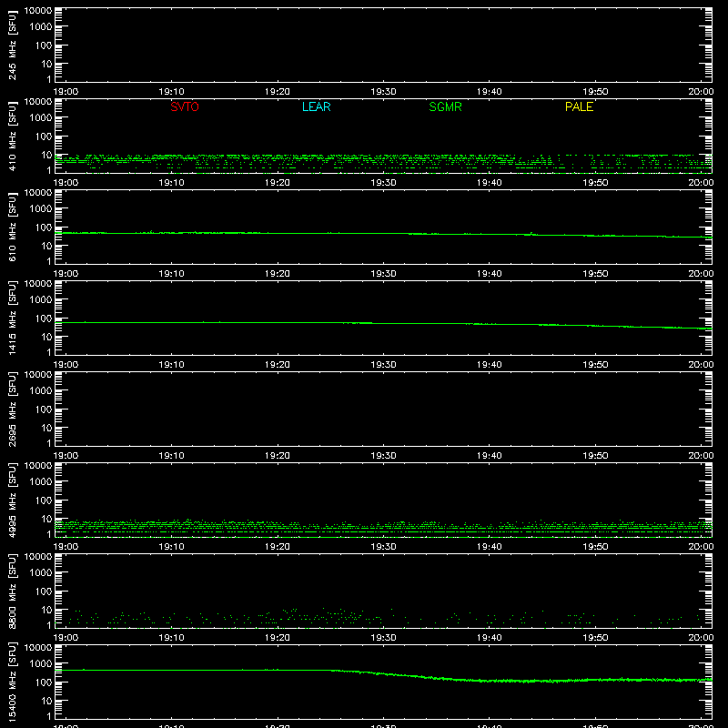
Task: Click 19:20 under the 410 MHz panel
Action: tap(278, 183)
